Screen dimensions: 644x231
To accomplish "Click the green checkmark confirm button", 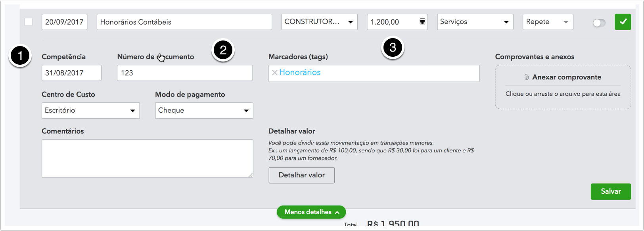I will point(623,22).
